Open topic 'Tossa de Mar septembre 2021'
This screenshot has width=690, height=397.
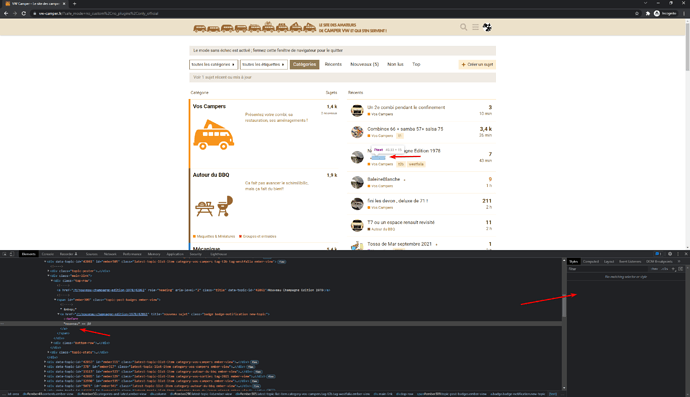[x=400, y=244]
